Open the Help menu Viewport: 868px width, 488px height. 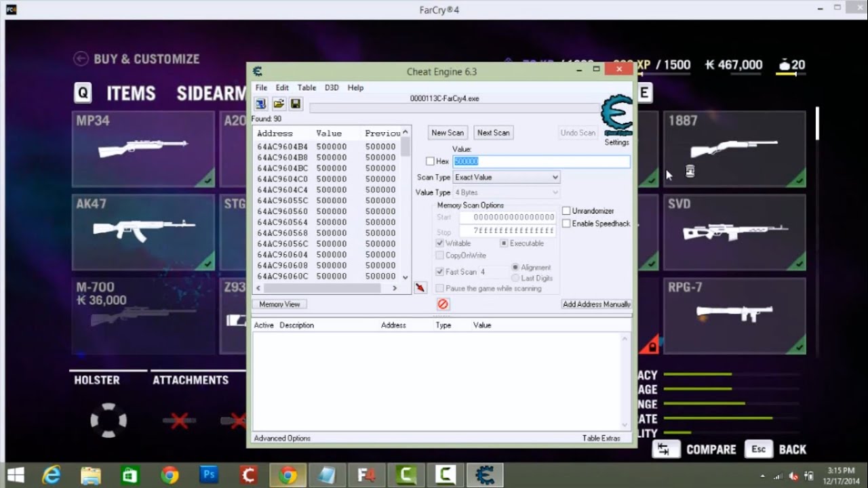[x=355, y=87]
